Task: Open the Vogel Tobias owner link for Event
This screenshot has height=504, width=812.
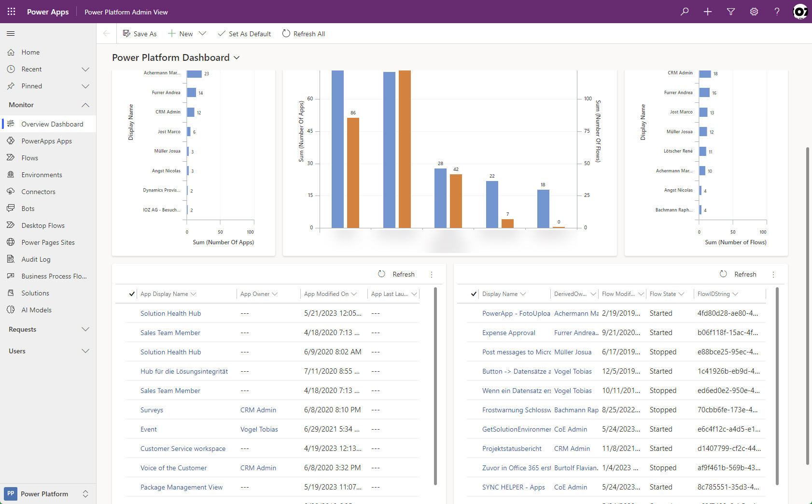Action: click(x=259, y=429)
